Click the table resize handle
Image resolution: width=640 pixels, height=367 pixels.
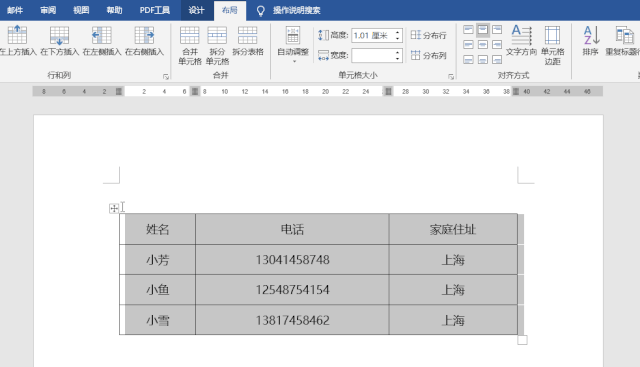coord(522,340)
